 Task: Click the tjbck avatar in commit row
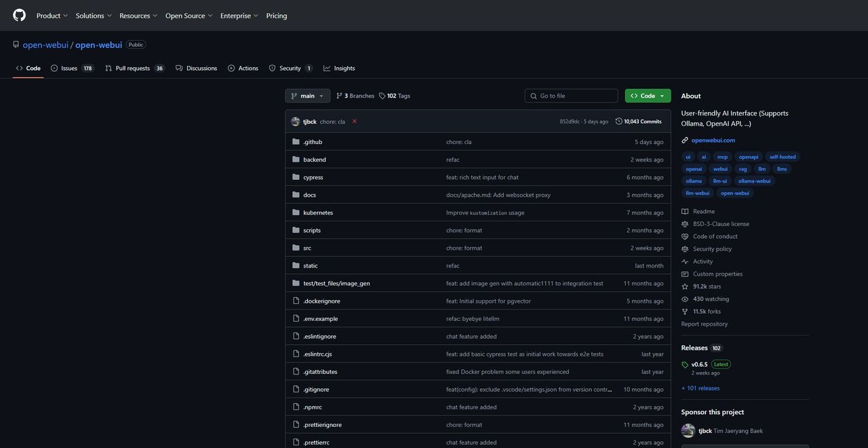[x=295, y=122]
